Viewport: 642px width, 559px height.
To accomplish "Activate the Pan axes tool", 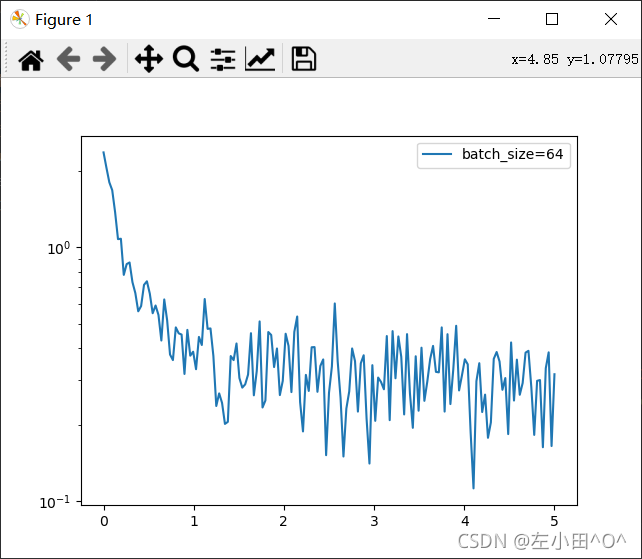I will pyautogui.click(x=149, y=59).
